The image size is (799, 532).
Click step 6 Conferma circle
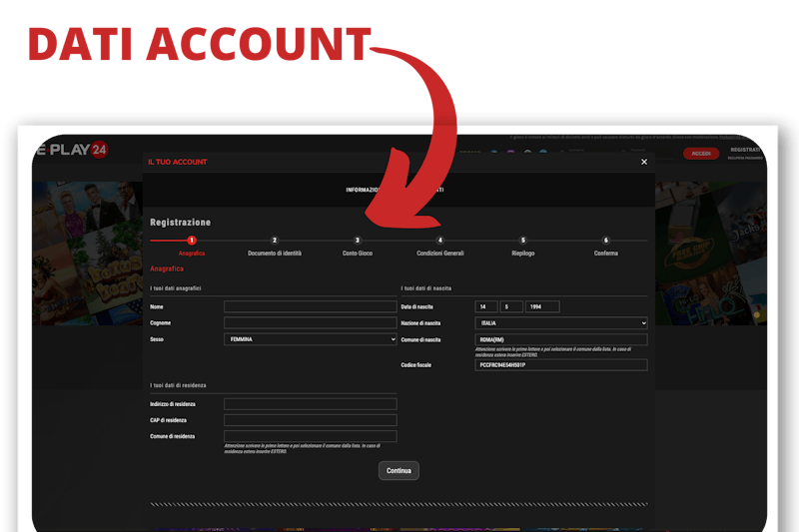coord(605,241)
